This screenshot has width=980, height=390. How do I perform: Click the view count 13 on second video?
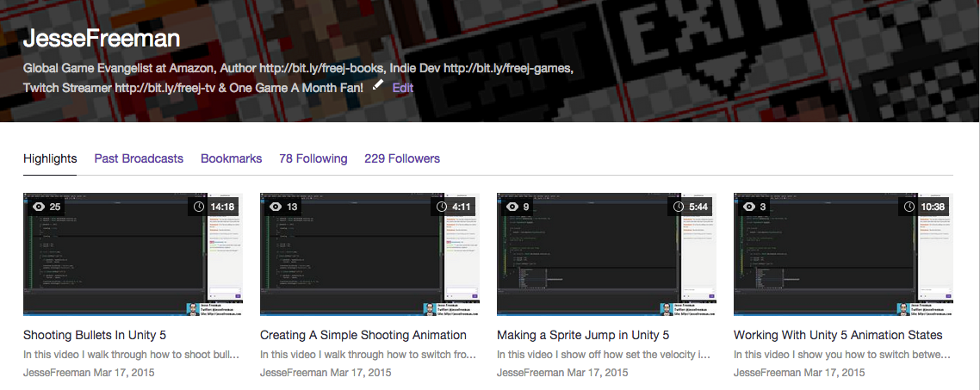tap(292, 207)
